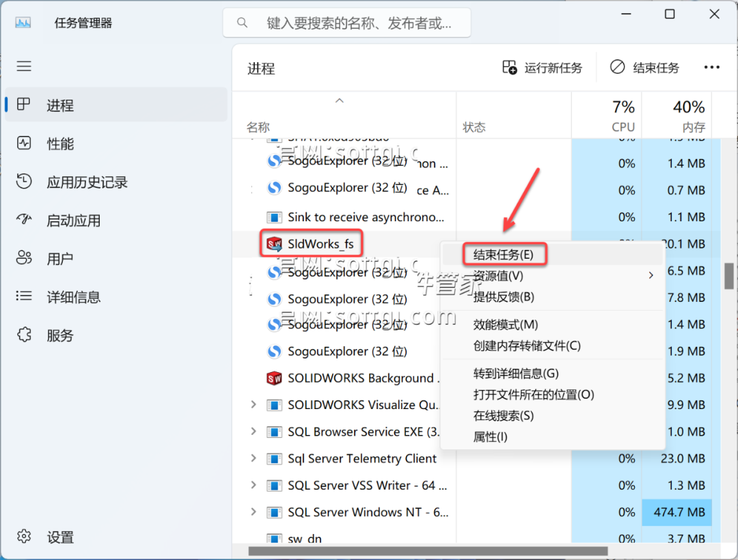Viewport: 738px width, 560px height.
Task: Select the 474.7 MB memory cell
Action: pos(676,512)
